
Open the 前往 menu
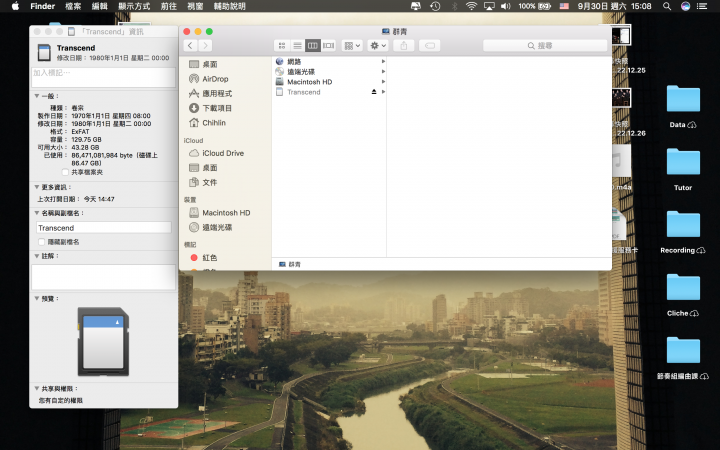tap(169, 6)
